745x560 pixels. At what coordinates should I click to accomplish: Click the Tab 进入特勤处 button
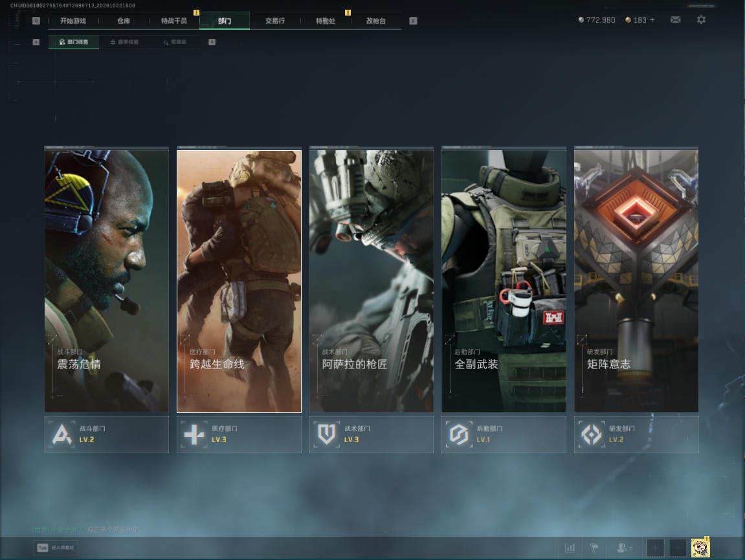click(56, 548)
